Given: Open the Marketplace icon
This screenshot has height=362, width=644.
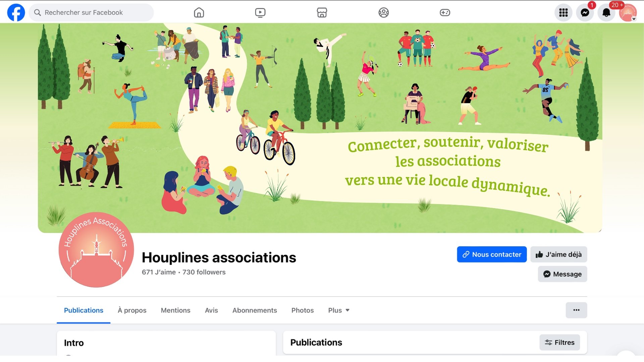Looking at the screenshot, I should click(x=322, y=12).
